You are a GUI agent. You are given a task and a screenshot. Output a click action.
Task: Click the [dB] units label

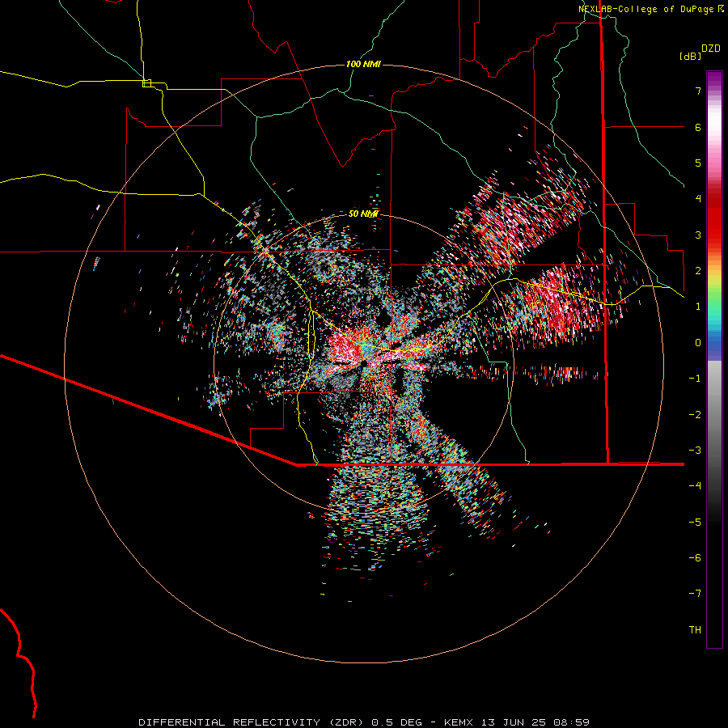(x=690, y=56)
